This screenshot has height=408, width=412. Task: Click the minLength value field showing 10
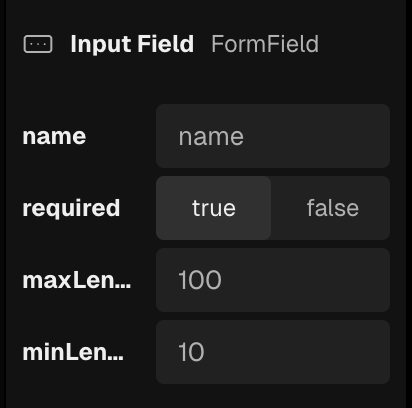tap(273, 352)
